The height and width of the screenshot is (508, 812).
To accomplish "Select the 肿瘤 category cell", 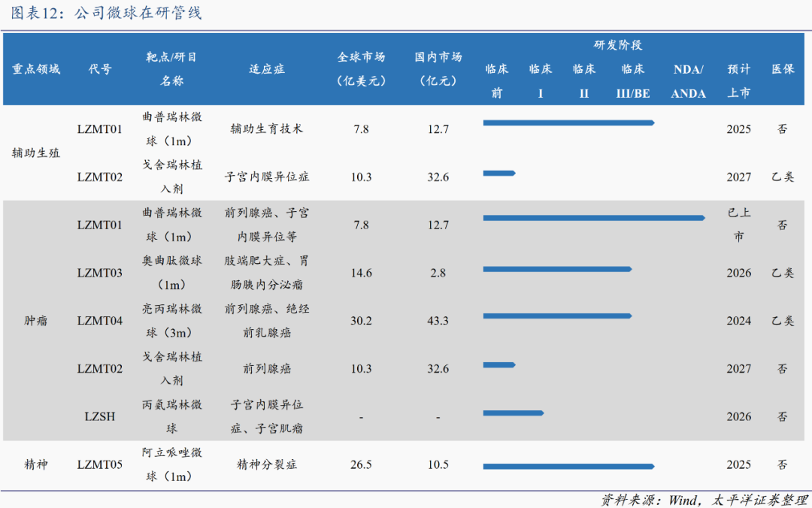I will 36,321.
